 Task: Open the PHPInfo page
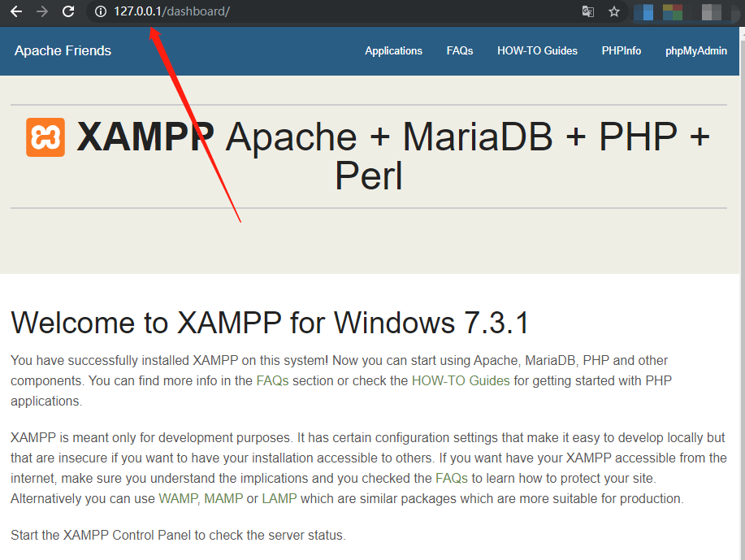coord(622,51)
